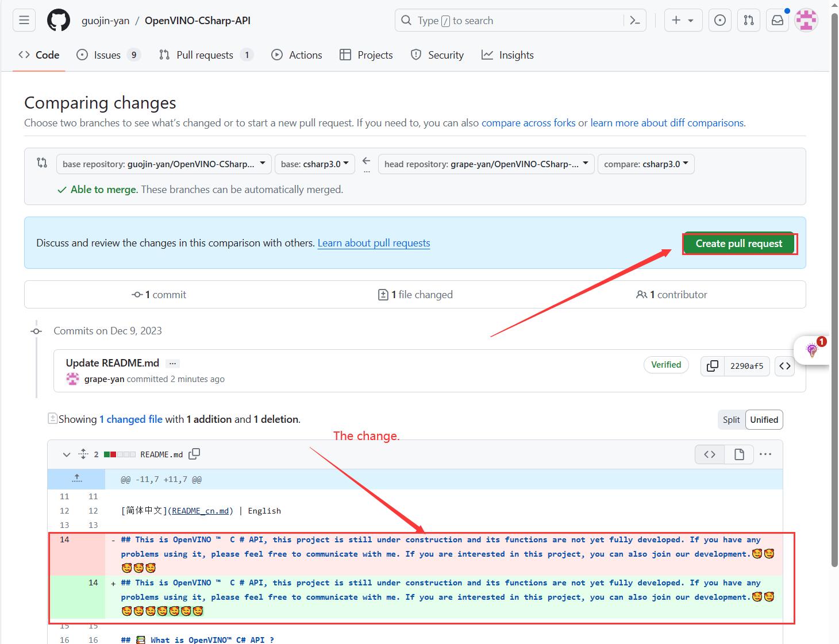The image size is (839, 644).
Task: Open the pull requests header icon
Action: click(x=749, y=21)
